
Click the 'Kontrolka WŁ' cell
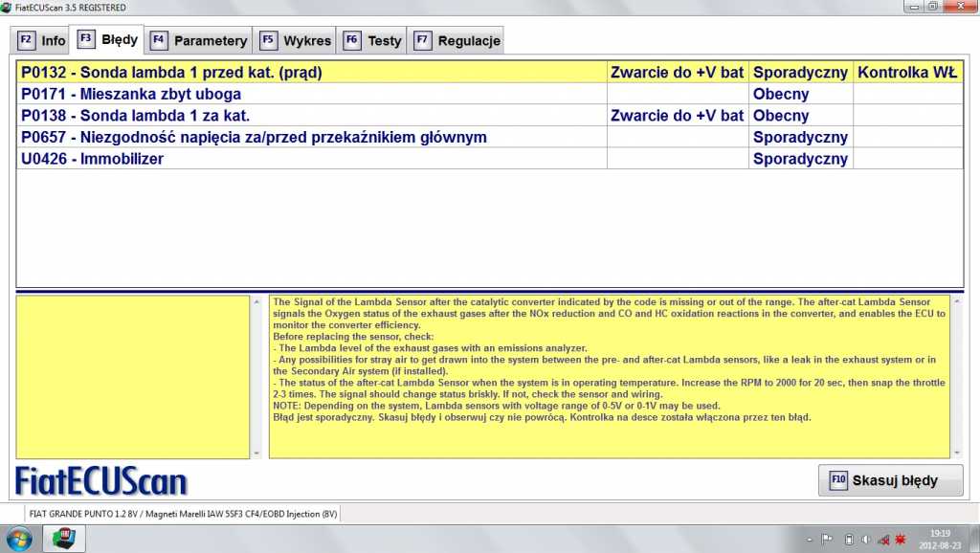pos(907,72)
